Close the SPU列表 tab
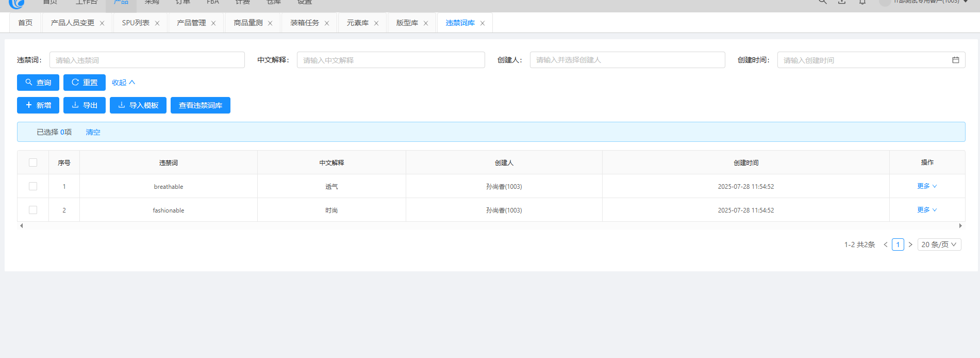 click(157, 23)
